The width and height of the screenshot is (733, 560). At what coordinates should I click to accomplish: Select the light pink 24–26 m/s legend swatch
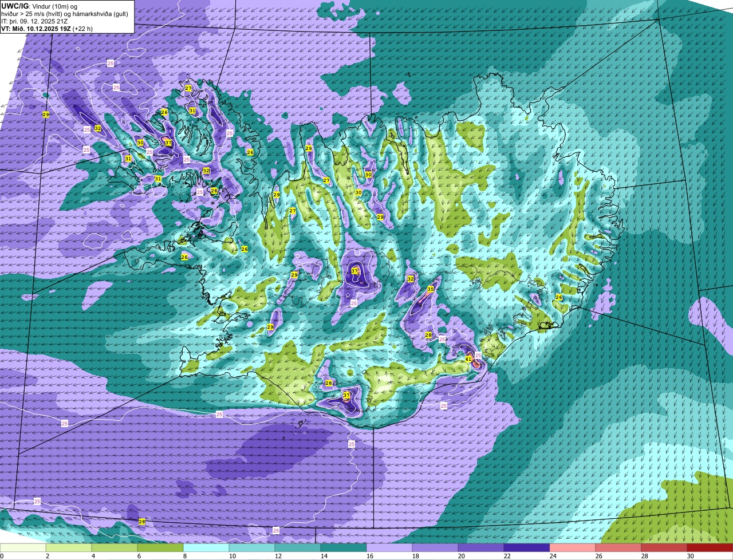pyautogui.click(x=573, y=548)
